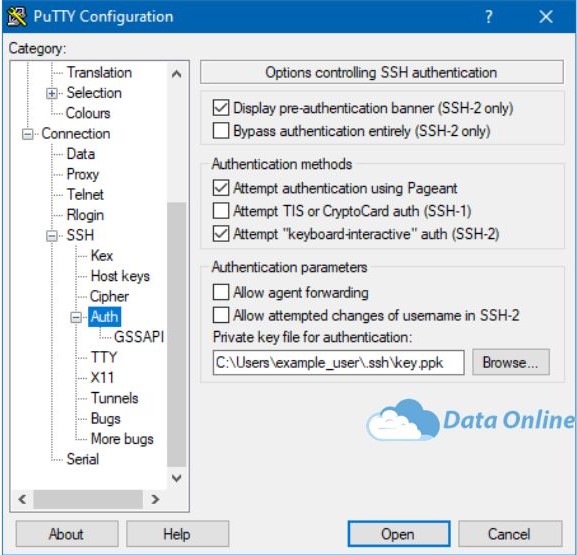This screenshot has height=555, width=577.
Task: Toggle Display pre-authentication banner checkbox
Action: [x=221, y=108]
